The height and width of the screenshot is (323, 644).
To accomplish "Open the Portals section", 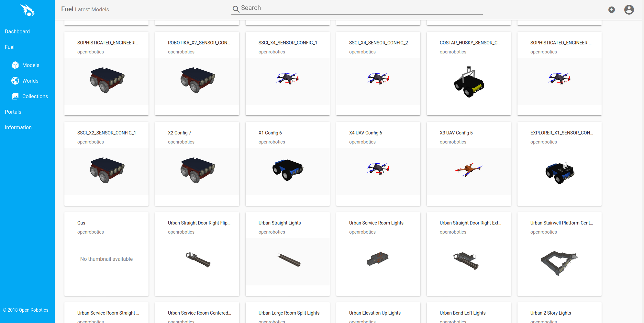I will 13,112.
